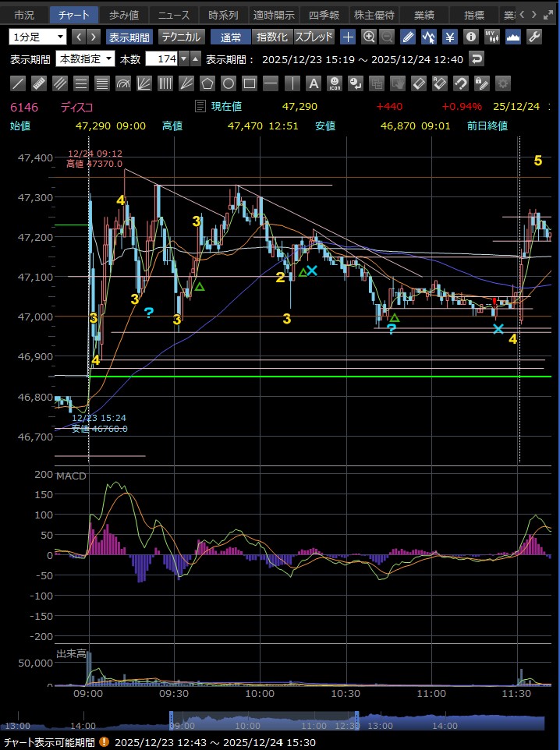The image size is (560, 750).
Task: Open the 本数指定 period type dropdown
Action: point(85,58)
